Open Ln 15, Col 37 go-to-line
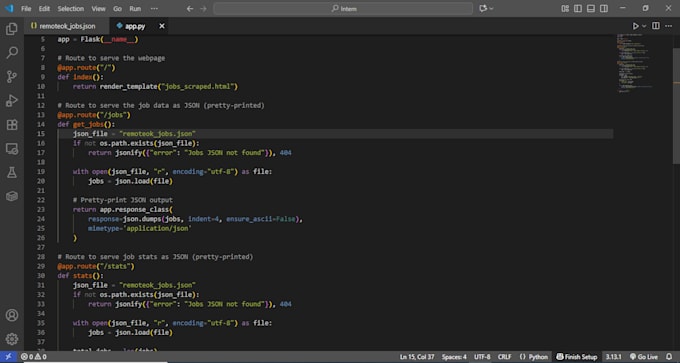 point(417,357)
